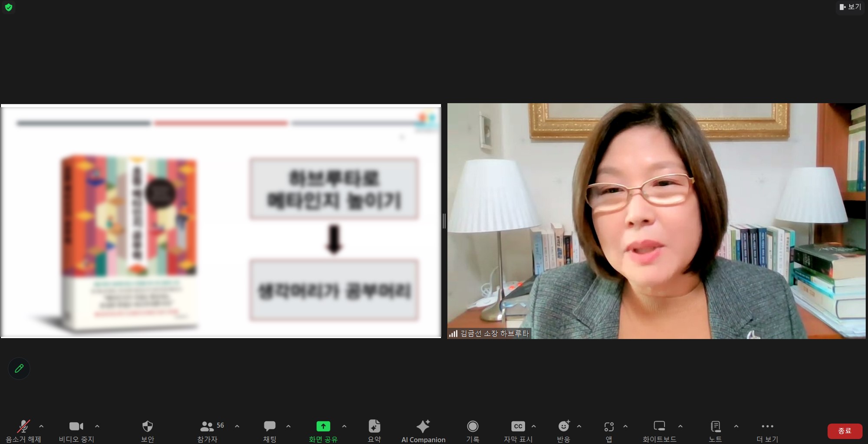Show captions with the CC (자막 표시) icon
Screen dimensions: 868x444
(518, 426)
